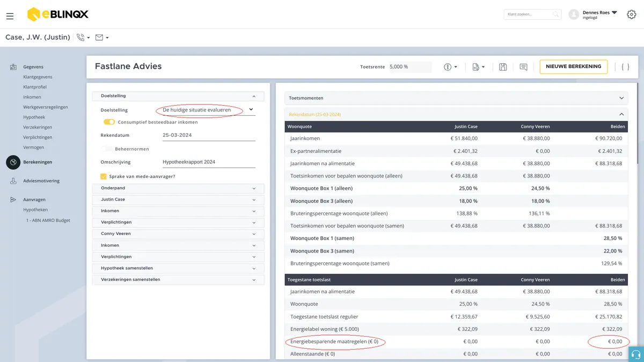Open the document report toolbar menu
Image resolution: width=644 pixels, height=362 pixels.
[x=478, y=67]
